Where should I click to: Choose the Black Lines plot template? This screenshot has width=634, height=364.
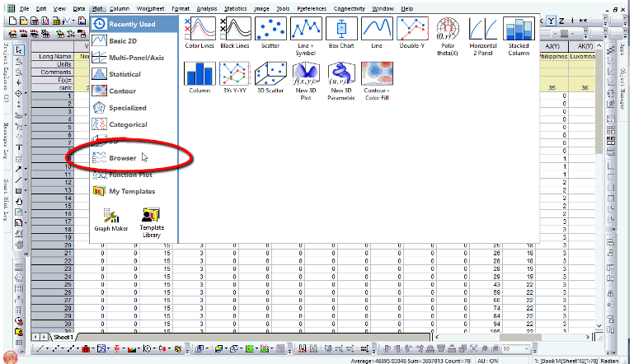click(235, 33)
